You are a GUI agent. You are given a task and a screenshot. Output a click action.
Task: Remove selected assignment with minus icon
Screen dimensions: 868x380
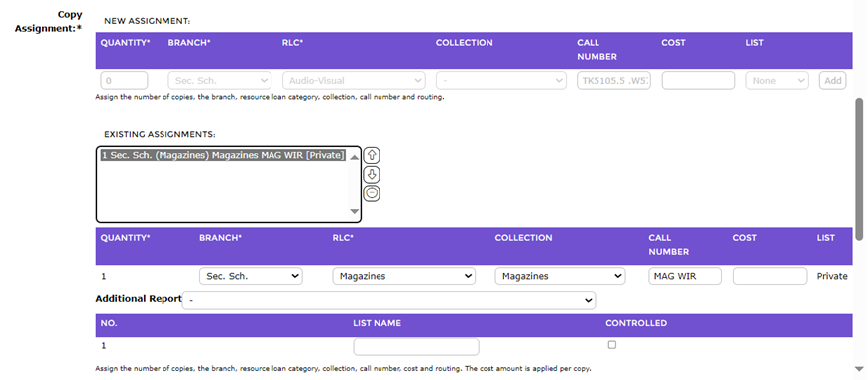(x=372, y=193)
